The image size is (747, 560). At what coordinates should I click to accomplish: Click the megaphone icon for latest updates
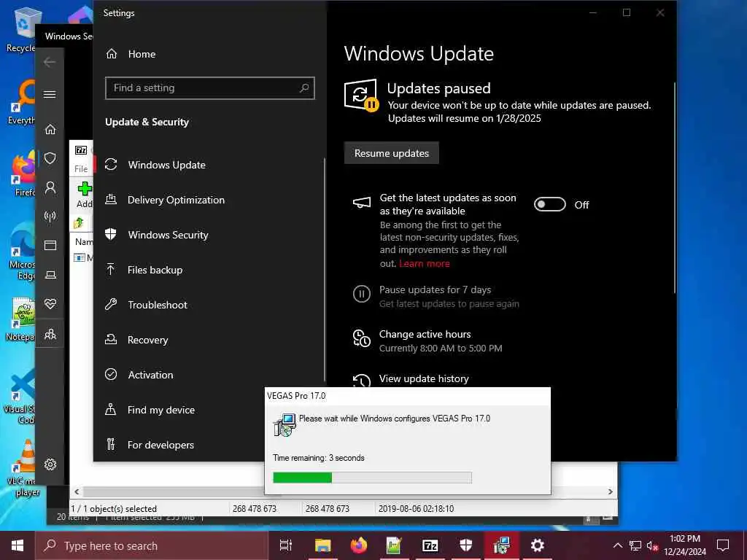click(362, 203)
